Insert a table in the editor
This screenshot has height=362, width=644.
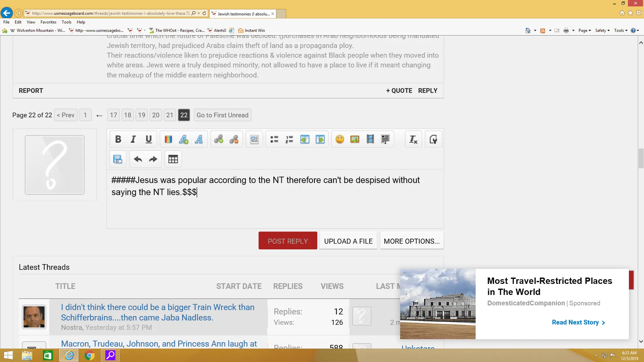(x=173, y=159)
